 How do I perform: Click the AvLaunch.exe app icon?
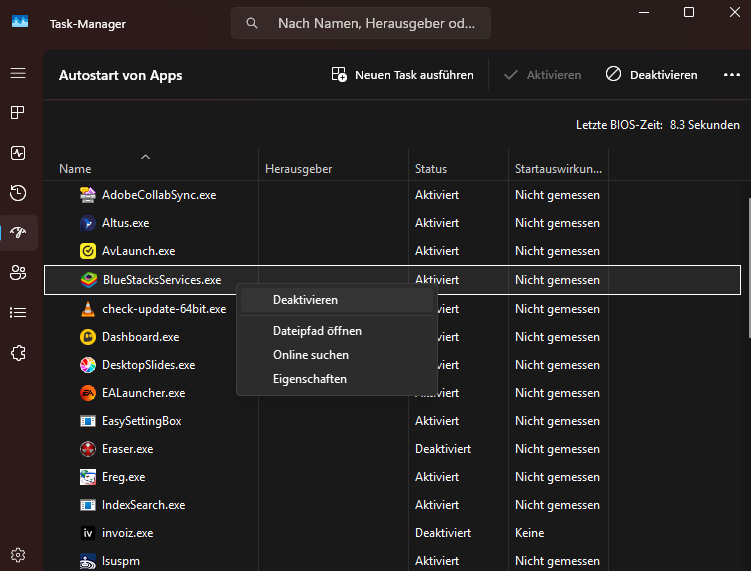click(x=88, y=251)
